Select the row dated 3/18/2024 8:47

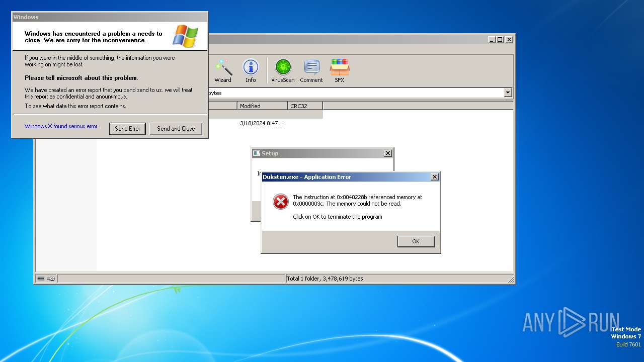(x=262, y=123)
